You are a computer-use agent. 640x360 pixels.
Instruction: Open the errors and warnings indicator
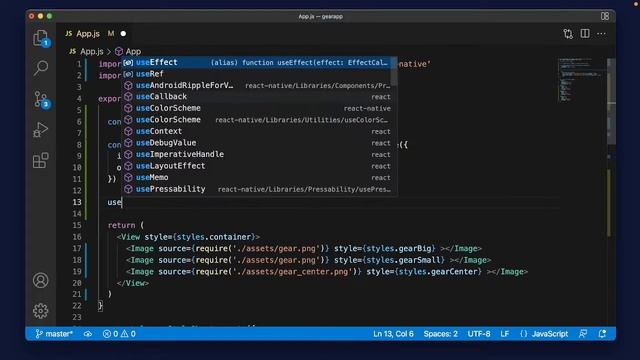coord(119,334)
